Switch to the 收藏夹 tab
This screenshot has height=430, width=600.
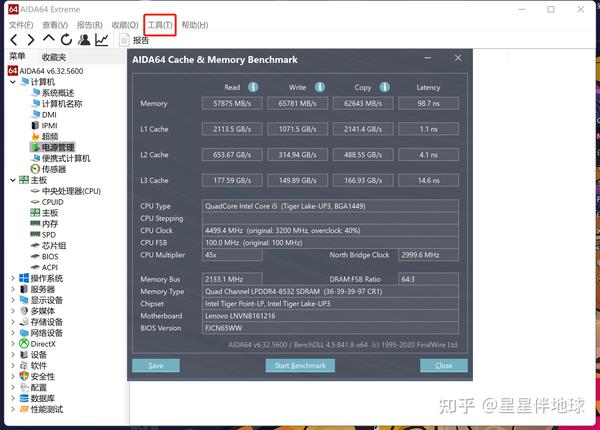tap(54, 57)
